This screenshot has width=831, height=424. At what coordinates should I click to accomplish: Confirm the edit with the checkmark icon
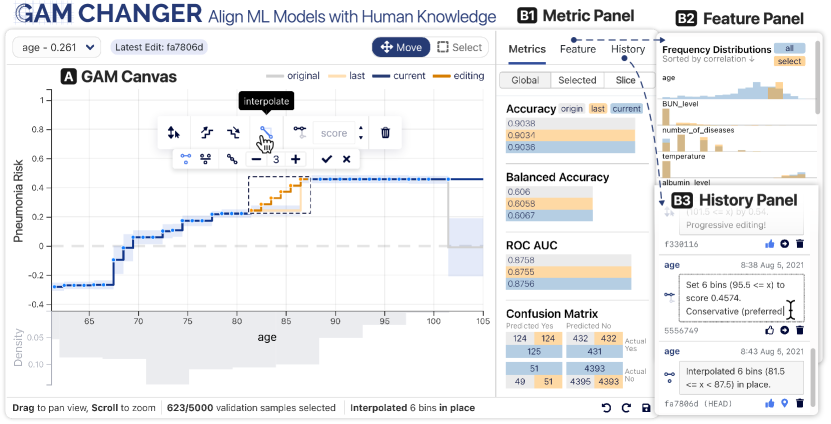click(326, 159)
